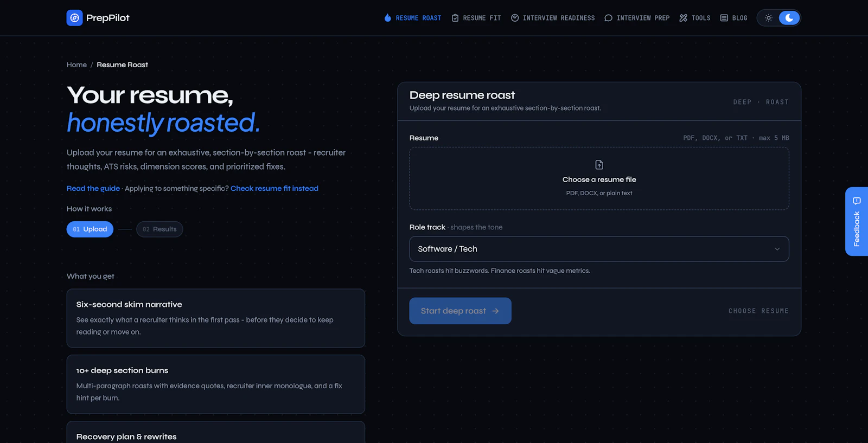Click the speech bubble icon beside Interview Prep
This screenshot has width=868, height=443.
[x=609, y=18]
